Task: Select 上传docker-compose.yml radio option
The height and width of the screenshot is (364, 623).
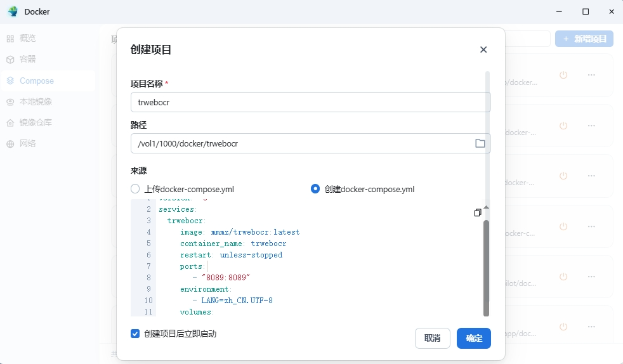Action: (x=135, y=188)
